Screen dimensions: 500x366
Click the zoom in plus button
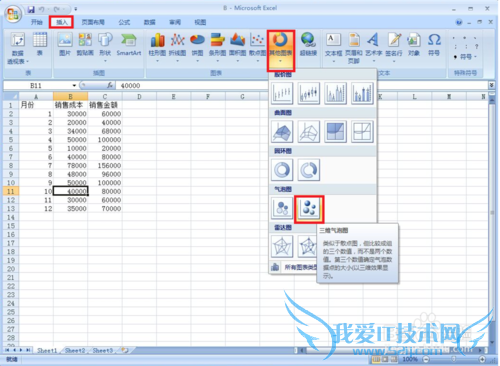click(482, 359)
